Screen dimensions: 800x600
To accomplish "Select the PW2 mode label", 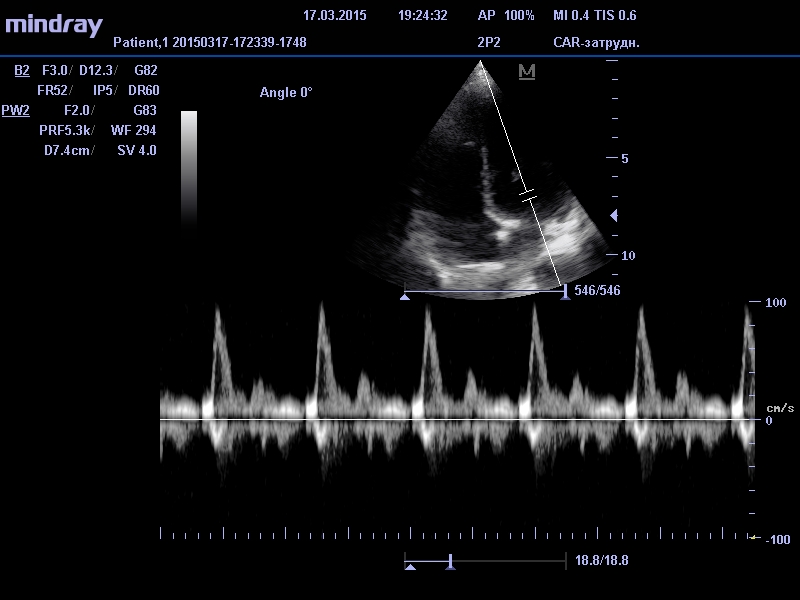I will click(x=16, y=111).
